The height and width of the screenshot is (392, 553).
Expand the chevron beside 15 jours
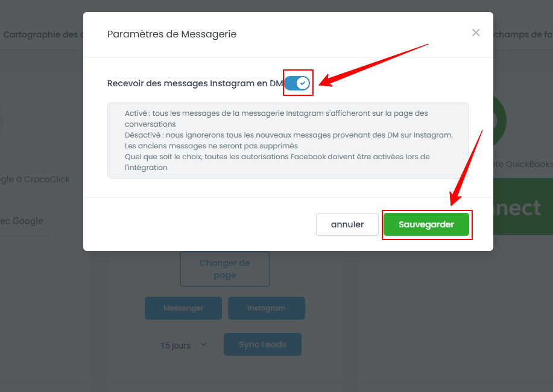[x=203, y=344]
